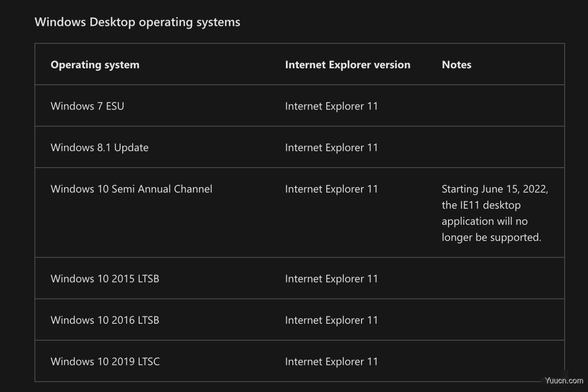Click the 'Windows 10 2015 LTSB' cell
Image resolution: width=588 pixels, height=392 pixels.
[105, 279]
